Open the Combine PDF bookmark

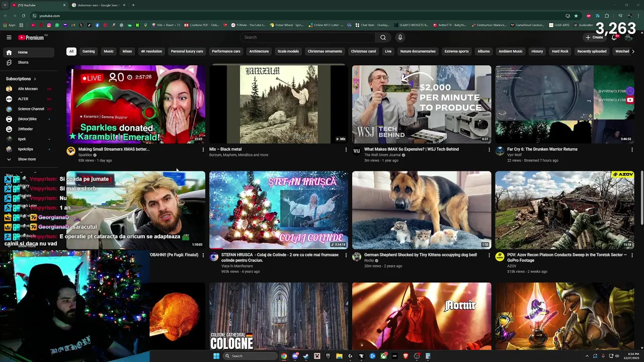tap(202, 25)
